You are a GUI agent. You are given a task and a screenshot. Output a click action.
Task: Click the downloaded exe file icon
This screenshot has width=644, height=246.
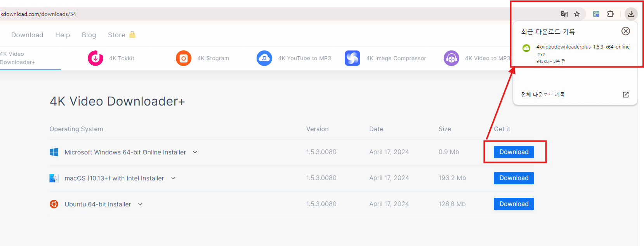526,48
